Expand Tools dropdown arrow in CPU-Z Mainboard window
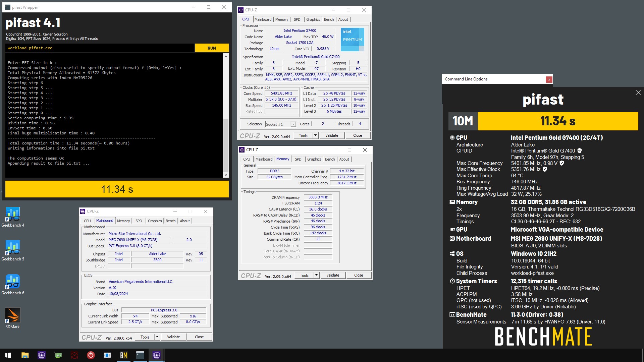644x362 pixels. (157, 337)
